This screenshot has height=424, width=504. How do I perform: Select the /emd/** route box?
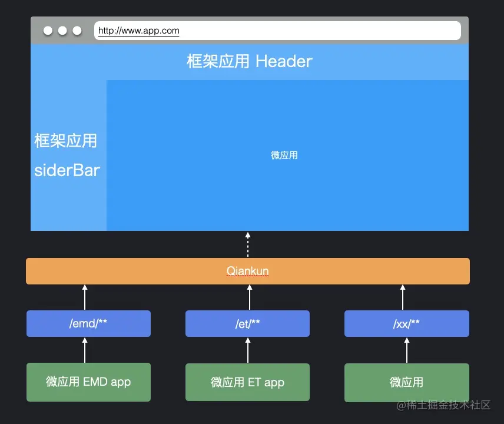[88, 323]
